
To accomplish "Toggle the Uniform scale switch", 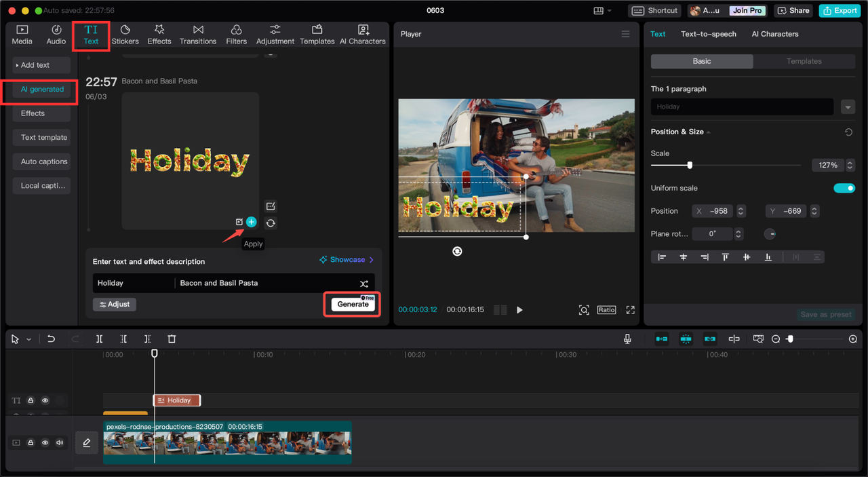I will (844, 188).
